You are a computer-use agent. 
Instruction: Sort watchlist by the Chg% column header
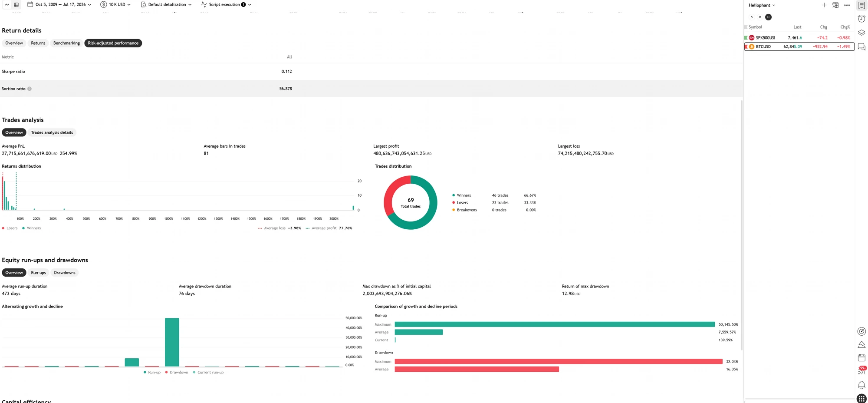pos(845,27)
